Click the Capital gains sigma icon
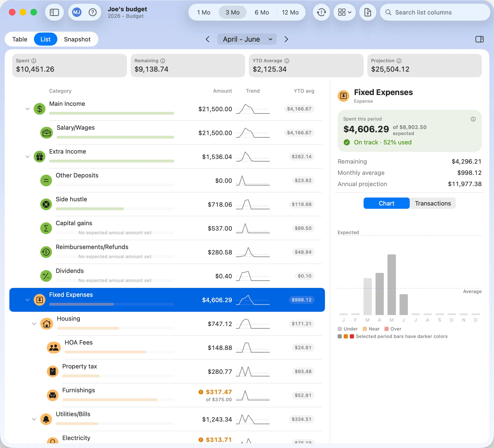 point(46,228)
